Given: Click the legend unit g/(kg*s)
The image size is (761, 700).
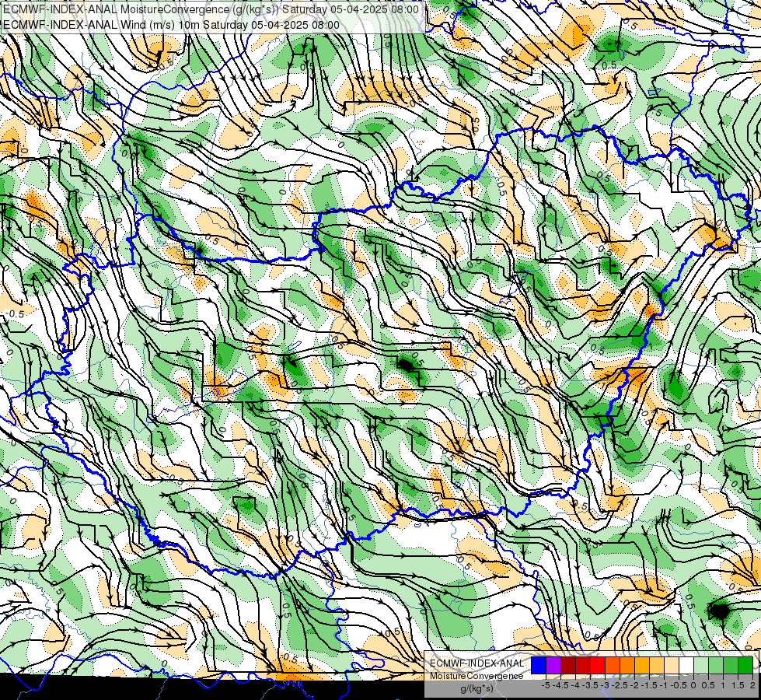Looking at the screenshot, I should 477,689.
